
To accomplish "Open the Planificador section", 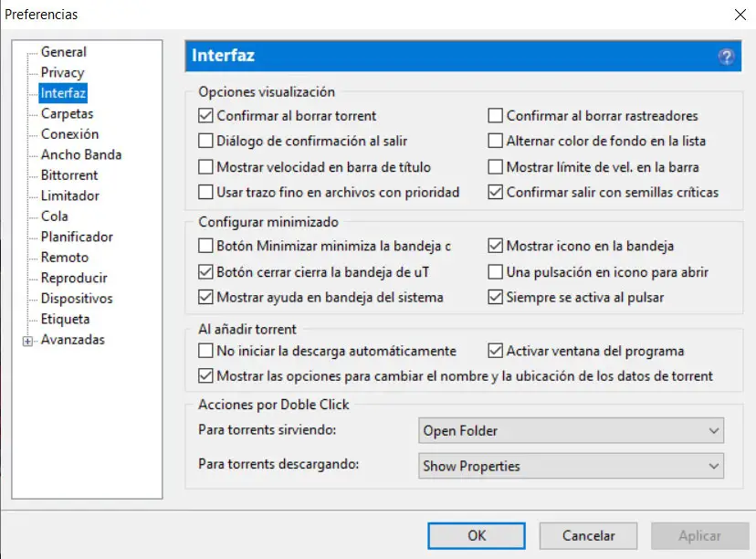I will coord(77,237).
